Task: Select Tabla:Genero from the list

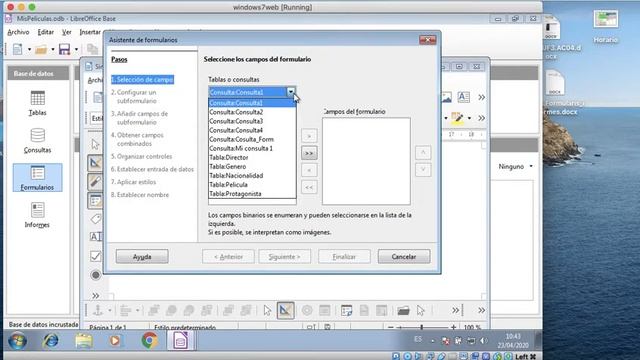Action: tap(252, 167)
